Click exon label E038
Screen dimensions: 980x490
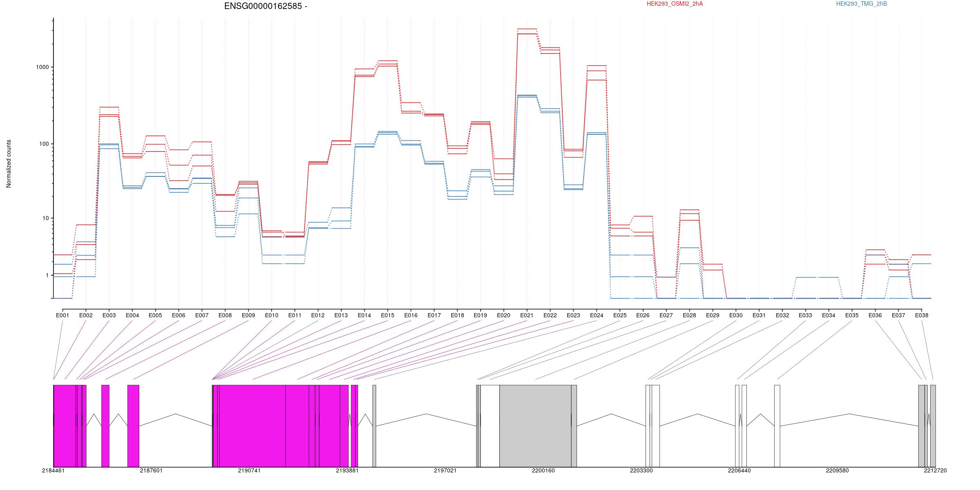click(x=922, y=315)
